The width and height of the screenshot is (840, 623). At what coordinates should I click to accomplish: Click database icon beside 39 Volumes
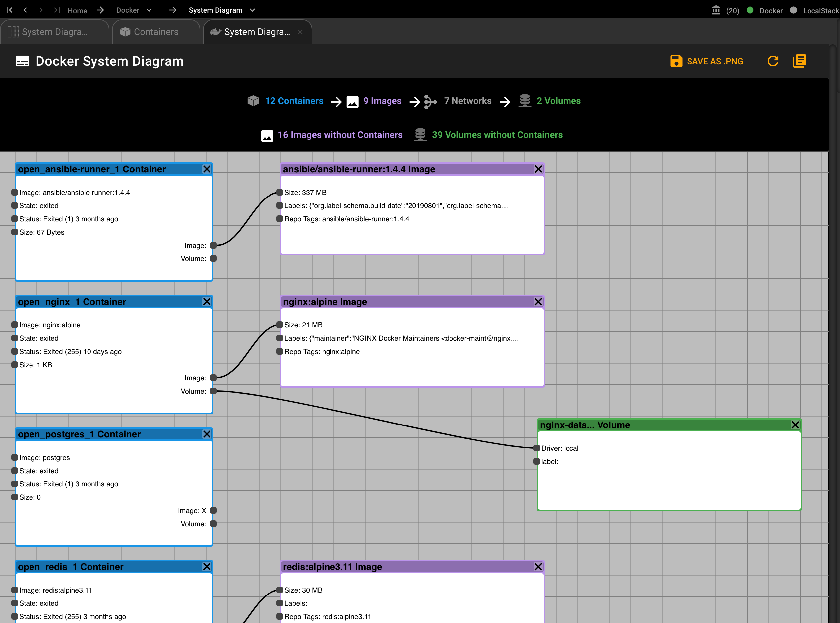pyautogui.click(x=420, y=135)
